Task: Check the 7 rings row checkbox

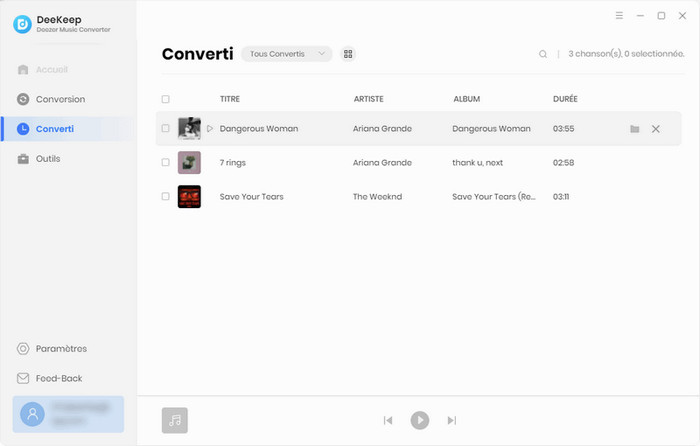Action: 166,163
